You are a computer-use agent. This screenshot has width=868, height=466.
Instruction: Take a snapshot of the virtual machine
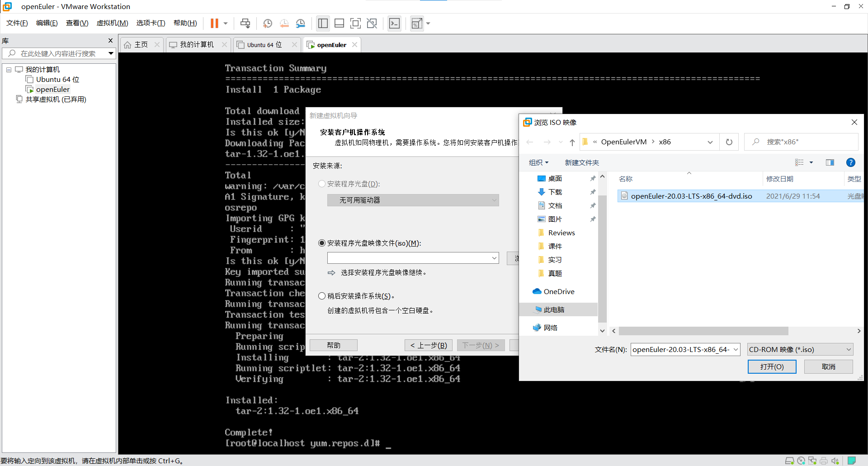[267, 23]
